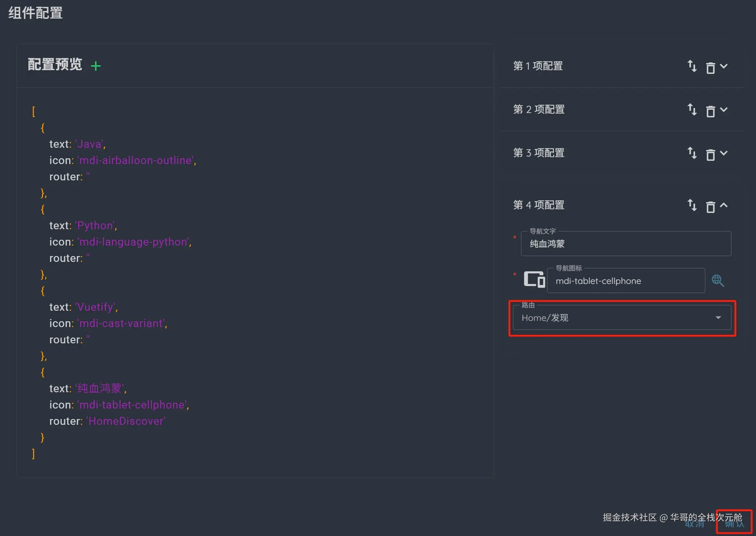Click sort arrows on item 1 config

[x=692, y=66]
